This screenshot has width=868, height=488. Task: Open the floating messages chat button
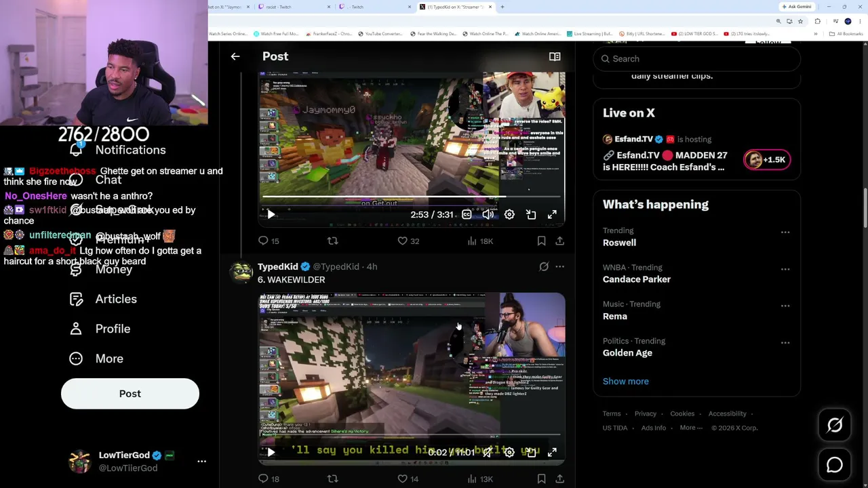[835, 465]
